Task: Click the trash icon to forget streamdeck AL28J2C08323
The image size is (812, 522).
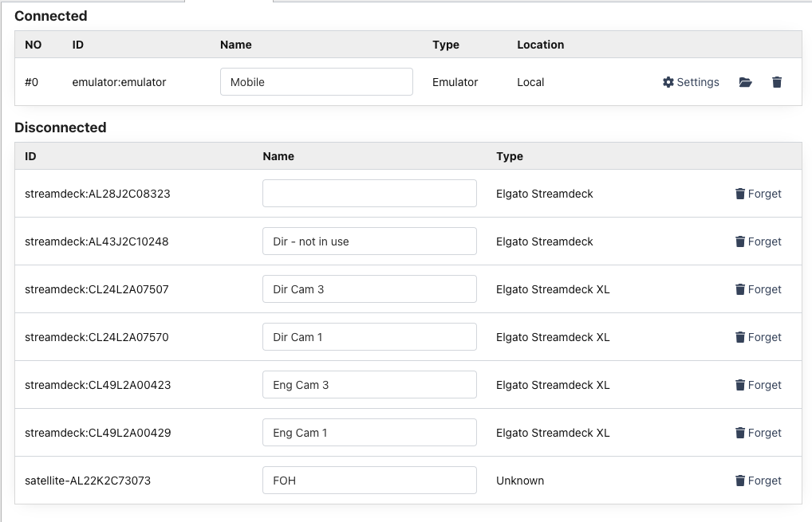Action: coord(758,194)
